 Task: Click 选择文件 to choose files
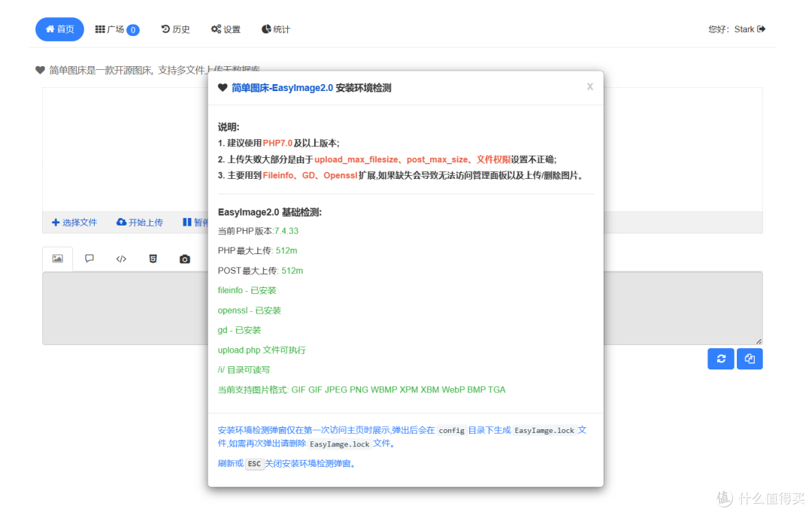[74, 223]
